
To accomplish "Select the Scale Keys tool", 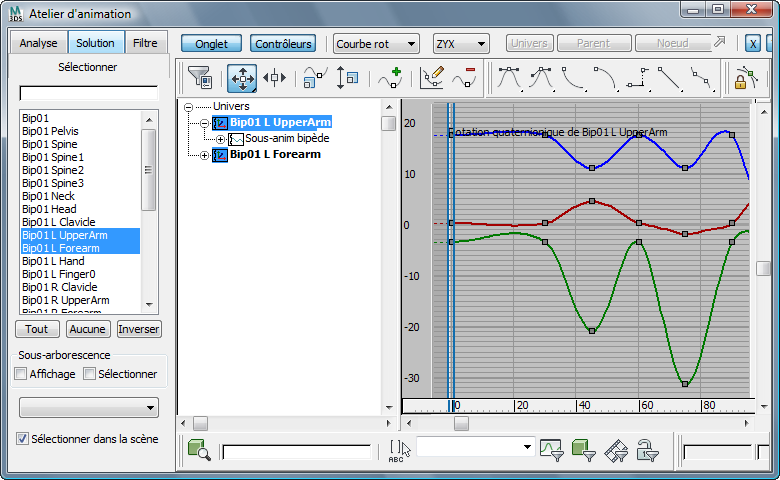I will pos(315,78).
